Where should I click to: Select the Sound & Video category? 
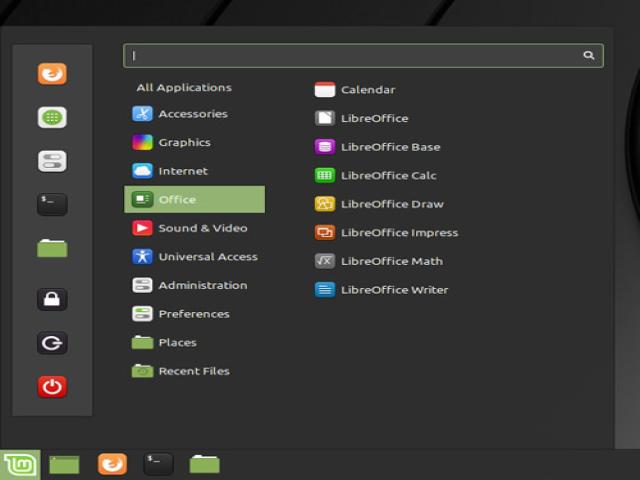pyautogui.click(x=195, y=228)
